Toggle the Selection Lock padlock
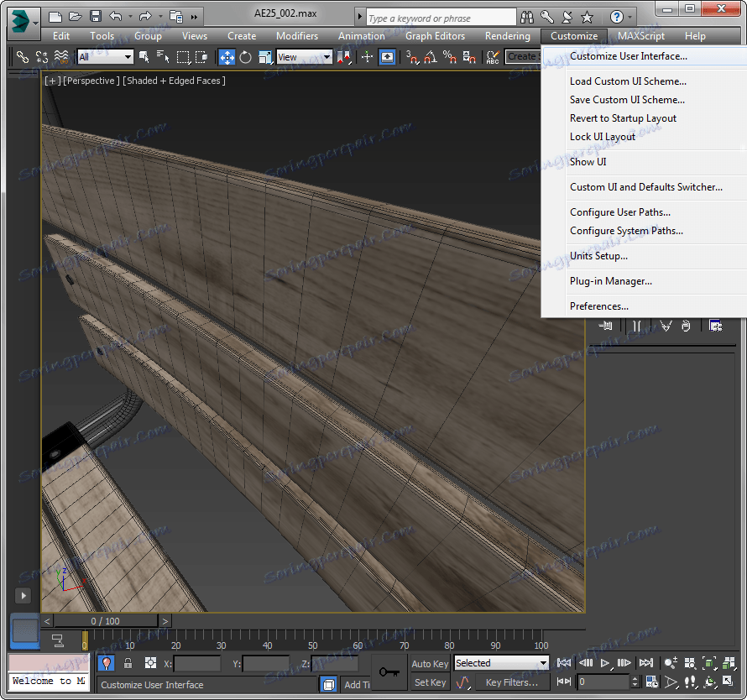Image resolution: width=747 pixels, height=700 pixels. (x=128, y=663)
